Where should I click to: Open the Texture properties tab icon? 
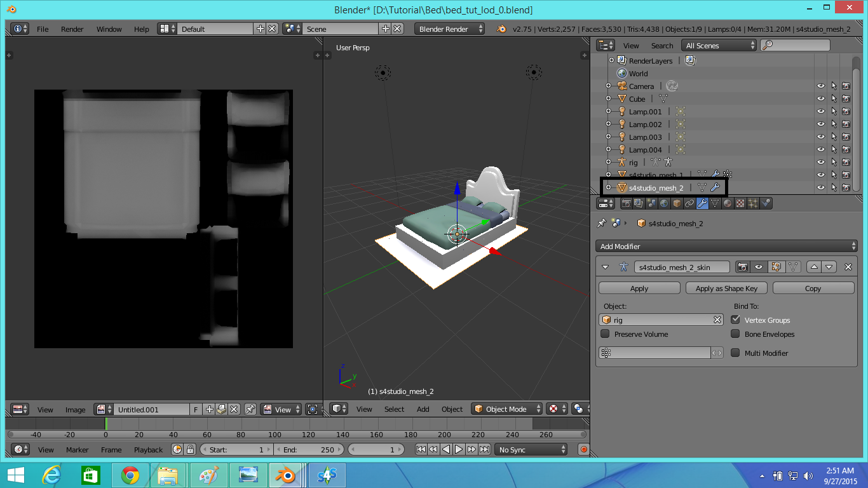740,204
